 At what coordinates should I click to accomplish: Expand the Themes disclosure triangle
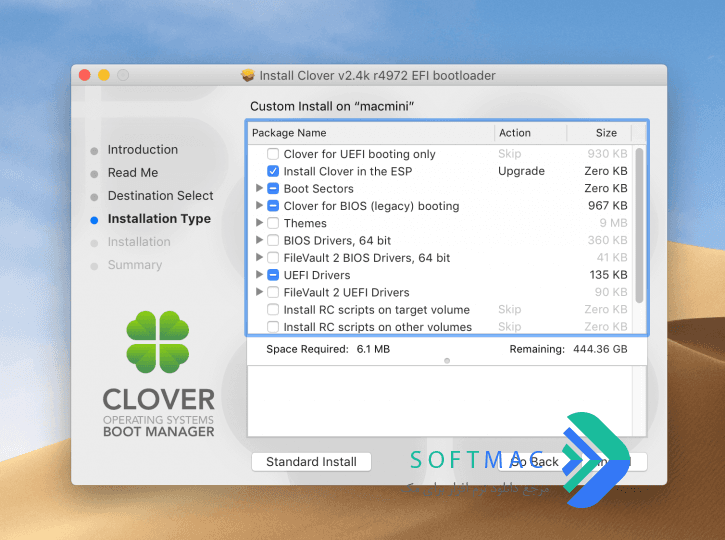pyautogui.click(x=259, y=222)
